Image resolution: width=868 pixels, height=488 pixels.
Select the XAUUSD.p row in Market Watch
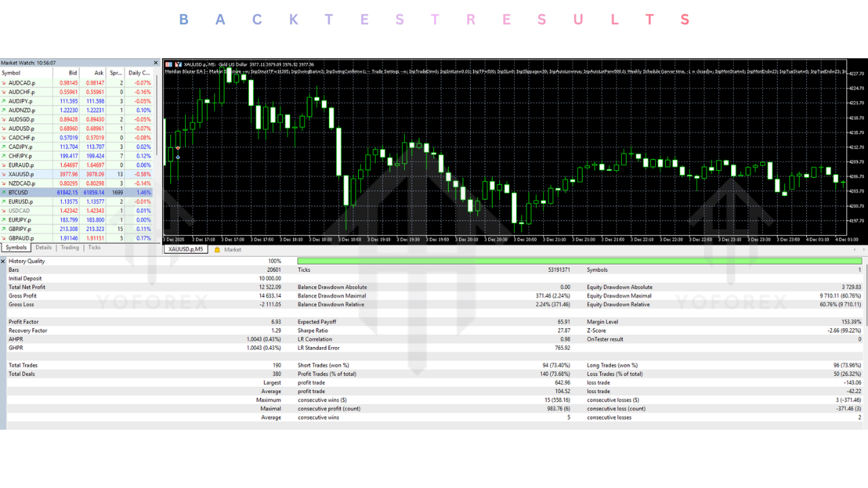[x=77, y=174]
